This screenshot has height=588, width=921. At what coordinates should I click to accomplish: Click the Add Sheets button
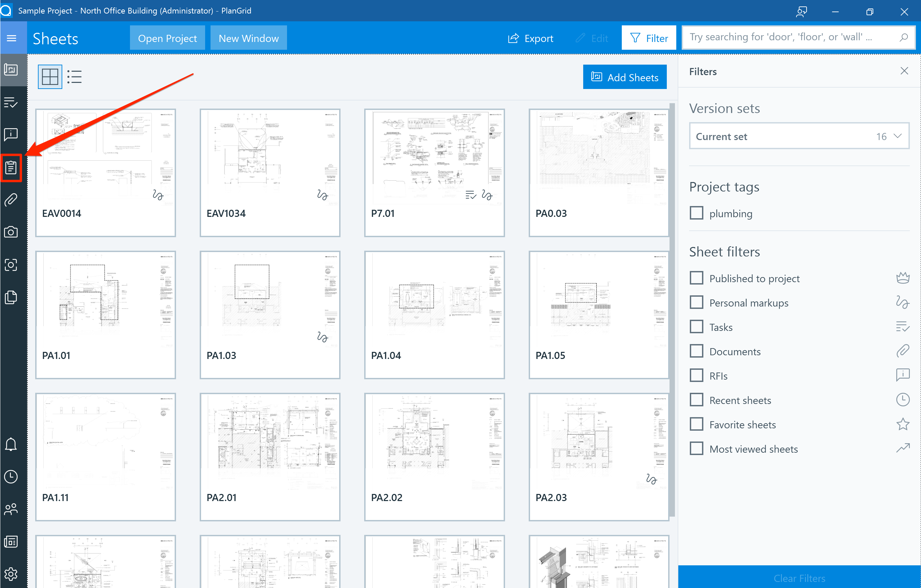pyautogui.click(x=625, y=77)
